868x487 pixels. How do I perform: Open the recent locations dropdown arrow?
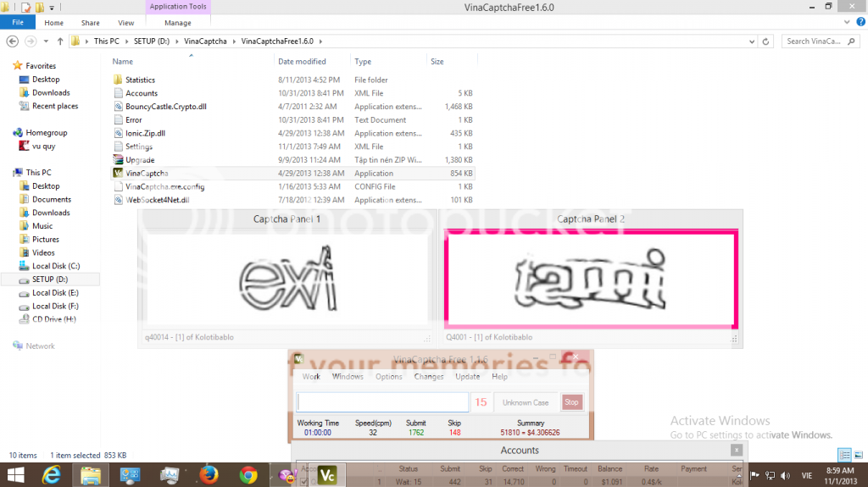coord(47,41)
